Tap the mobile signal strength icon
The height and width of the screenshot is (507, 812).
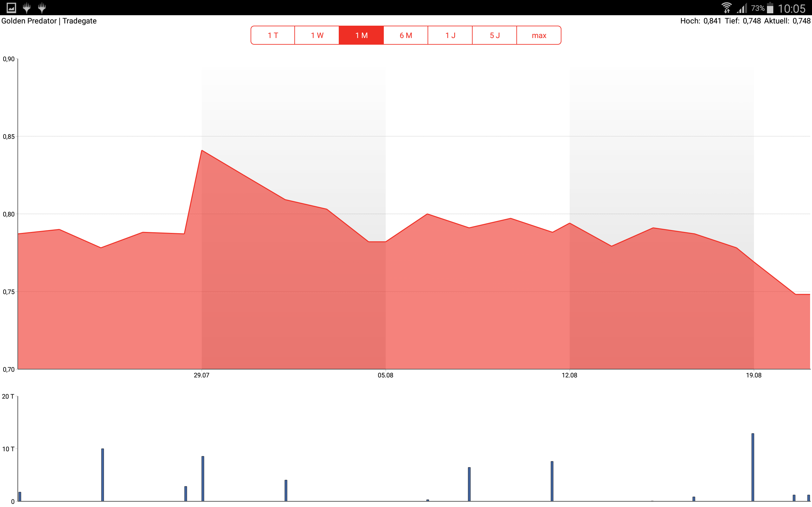click(742, 8)
